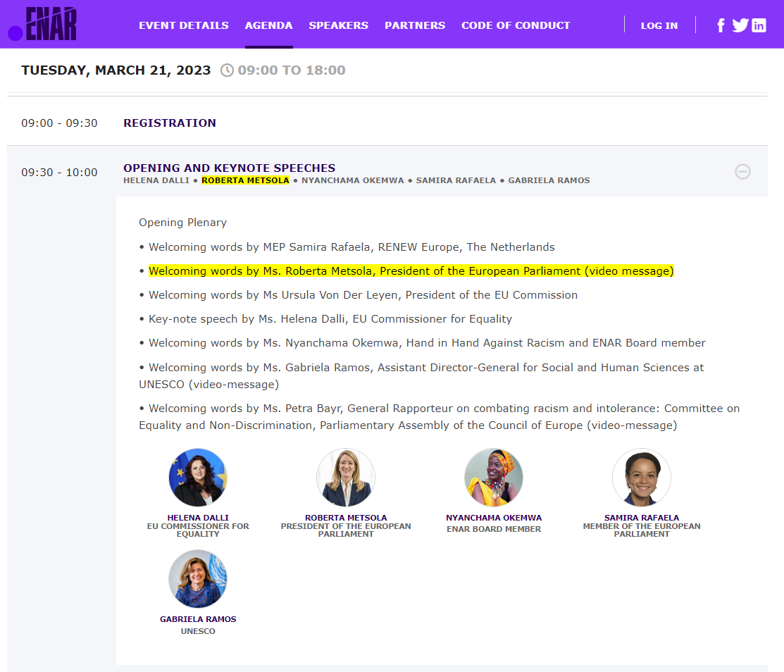Click the Nyanchama Okemwa name under her photo
784x672 pixels.
pos(494,518)
